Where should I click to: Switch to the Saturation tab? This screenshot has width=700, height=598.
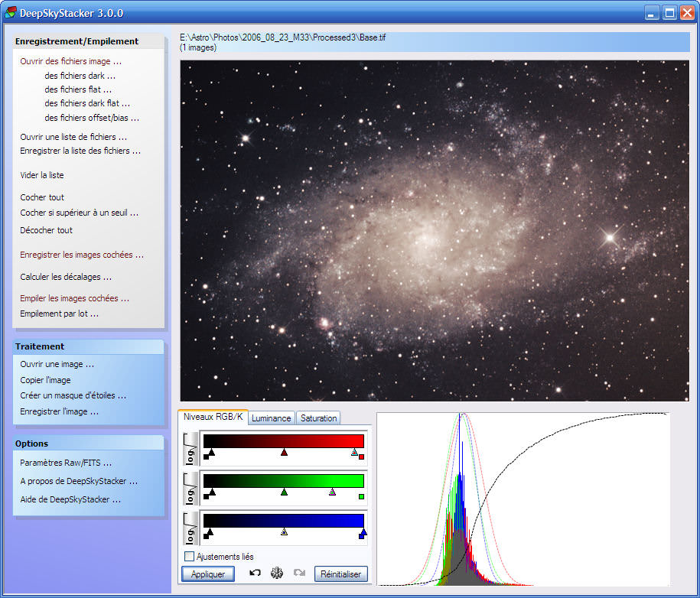tap(318, 418)
